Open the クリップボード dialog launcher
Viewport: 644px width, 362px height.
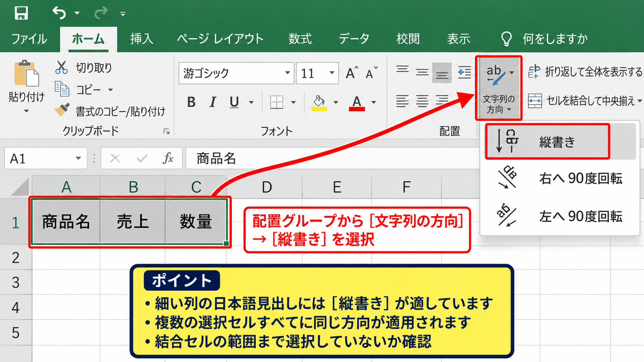pyautogui.click(x=166, y=132)
